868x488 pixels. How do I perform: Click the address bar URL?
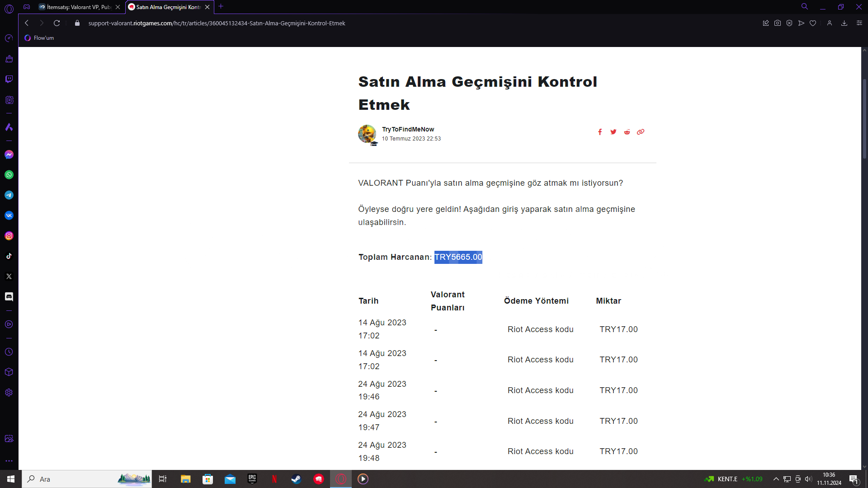217,23
